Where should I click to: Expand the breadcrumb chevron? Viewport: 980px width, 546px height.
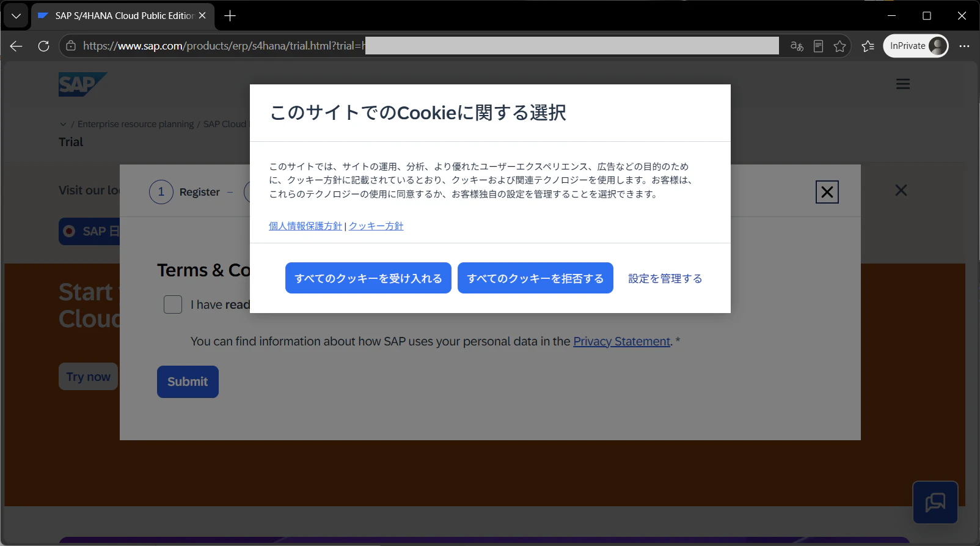(63, 124)
